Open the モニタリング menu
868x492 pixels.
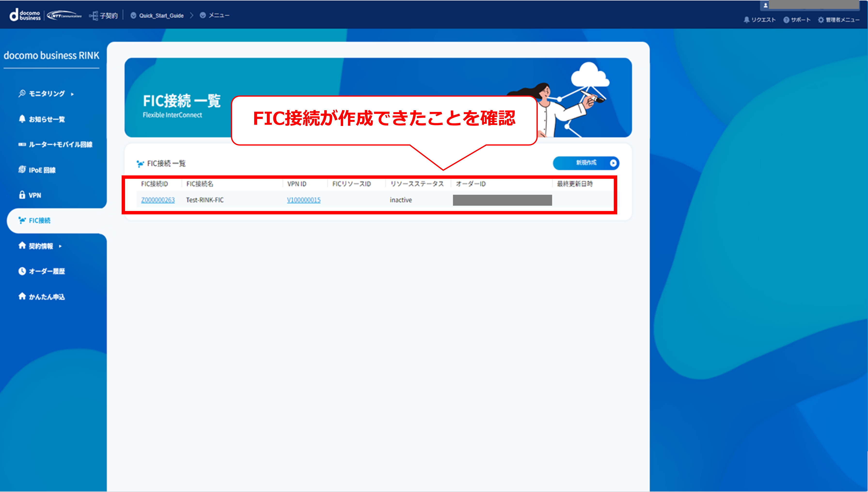point(46,94)
